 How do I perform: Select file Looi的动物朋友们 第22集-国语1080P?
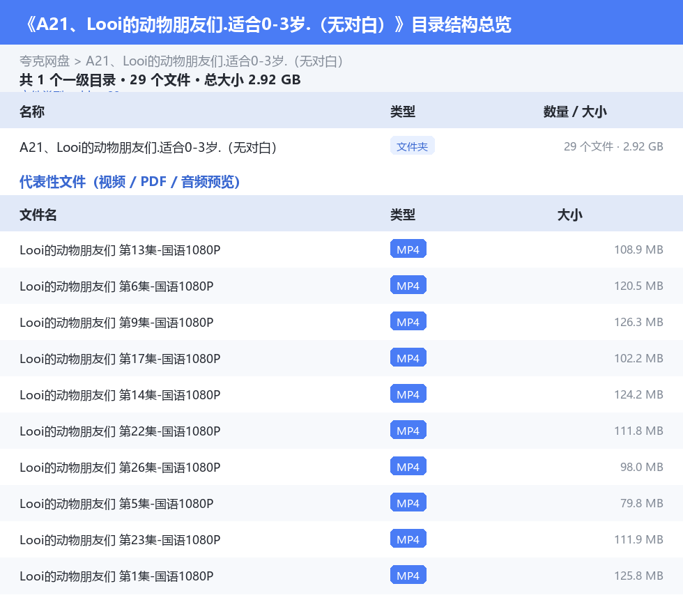[x=120, y=431]
